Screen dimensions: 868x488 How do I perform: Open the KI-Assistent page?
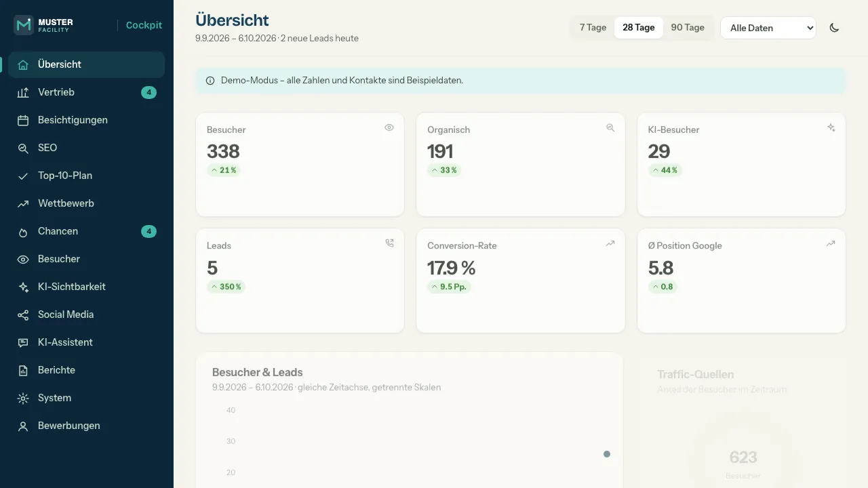tap(87, 342)
